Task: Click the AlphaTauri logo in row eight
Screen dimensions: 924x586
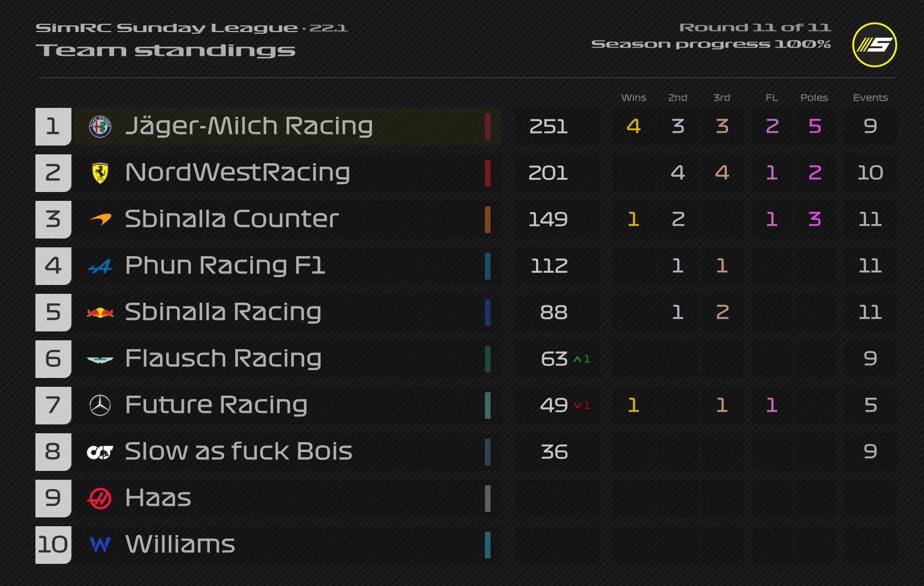Action: [x=100, y=452]
